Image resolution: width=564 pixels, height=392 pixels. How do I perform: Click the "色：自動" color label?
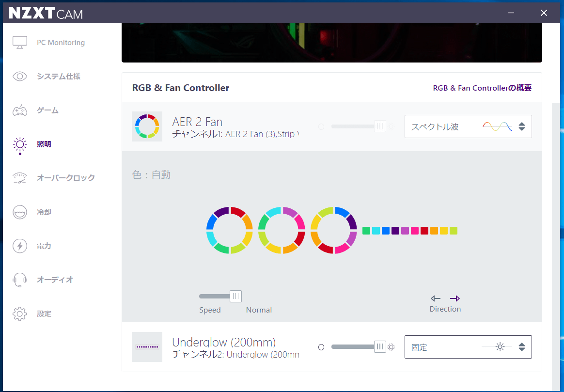pyautogui.click(x=152, y=175)
